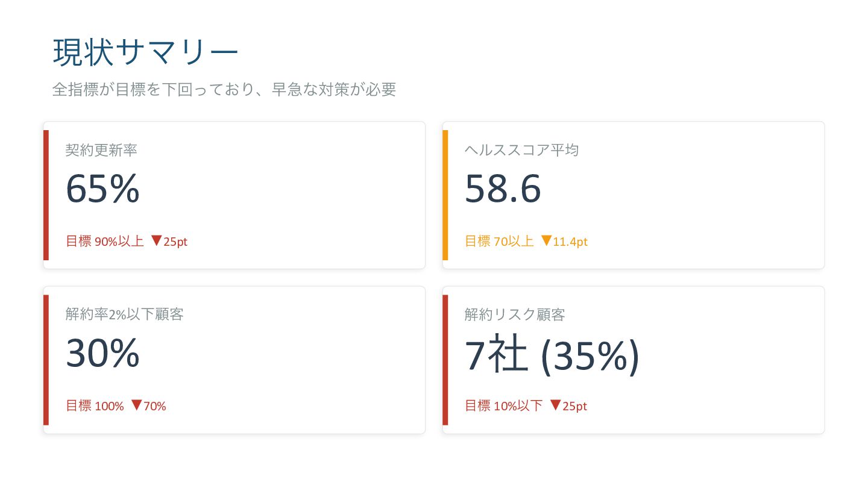Click the red down triangle beside 25pt in 契約更新率 card
The height and width of the screenshot is (488, 868).
(156, 241)
